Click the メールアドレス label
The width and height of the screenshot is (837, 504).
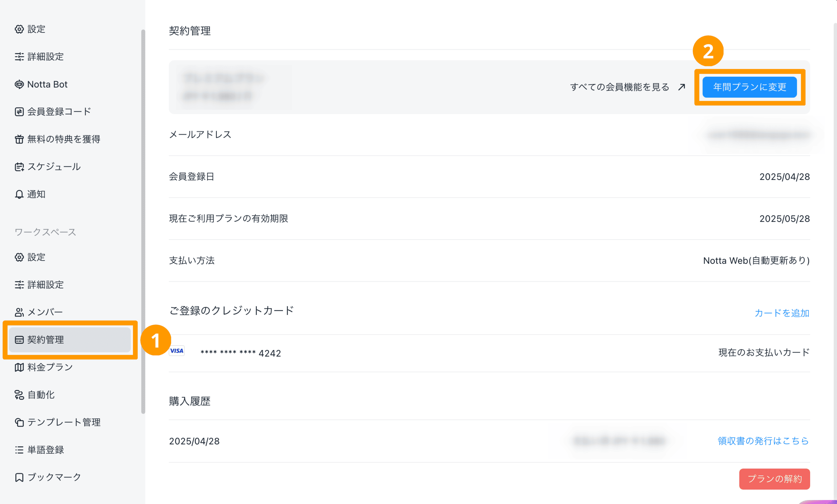coord(200,134)
